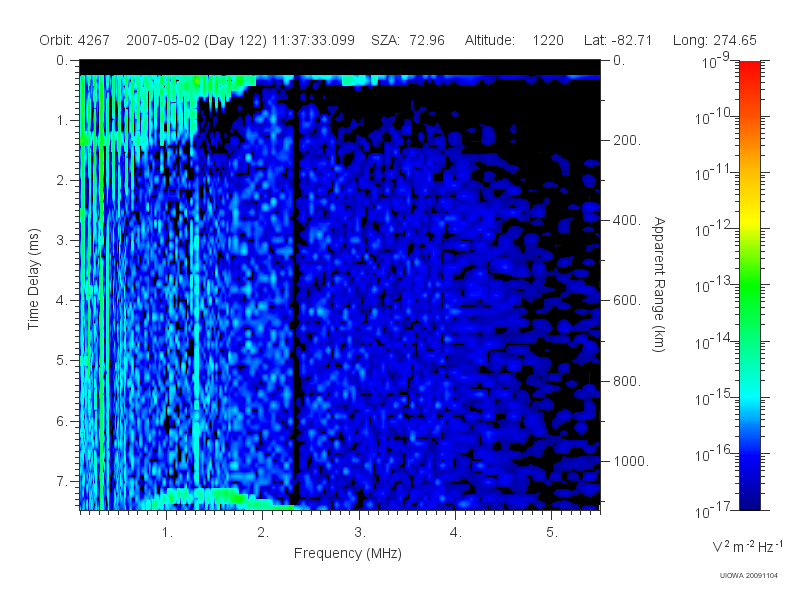Click the 7. tick label on time delay axis
Screen dimensions: 800x600
point(62,481)
